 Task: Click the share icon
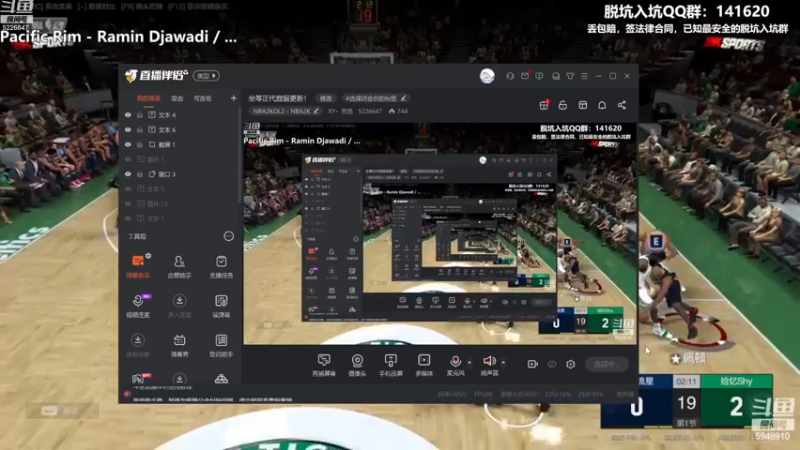tap(621, 105)
